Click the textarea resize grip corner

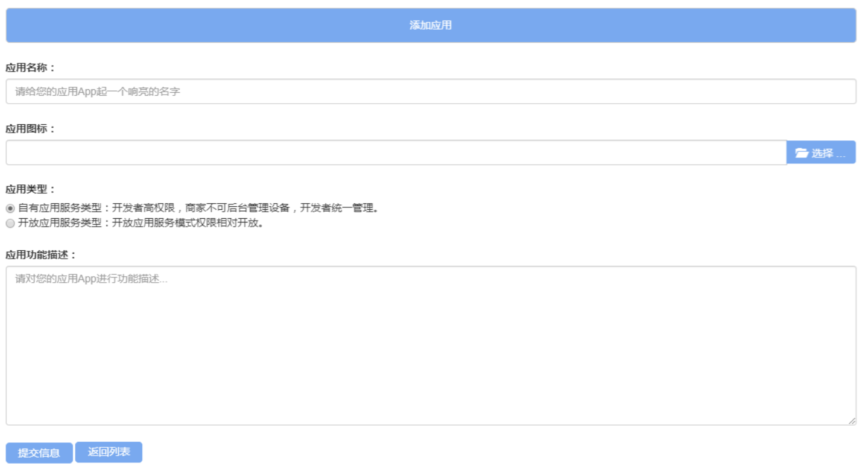pos(852,421)
